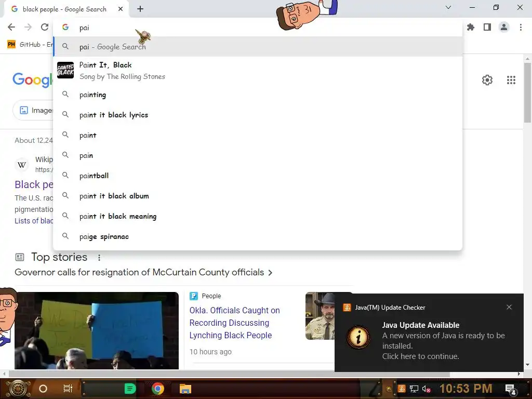The width and height of the screenshot is (532, 399).
Task: Select the 'paintball' suggestion
Action: [258, 176]
